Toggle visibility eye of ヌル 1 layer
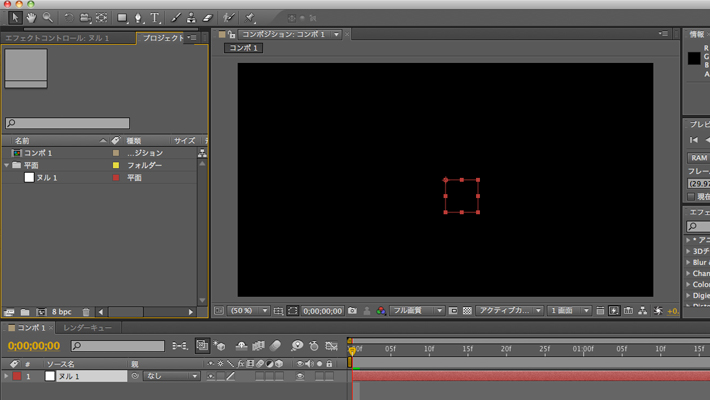Screen dimensions: 710x400 (x=300, y=377)
